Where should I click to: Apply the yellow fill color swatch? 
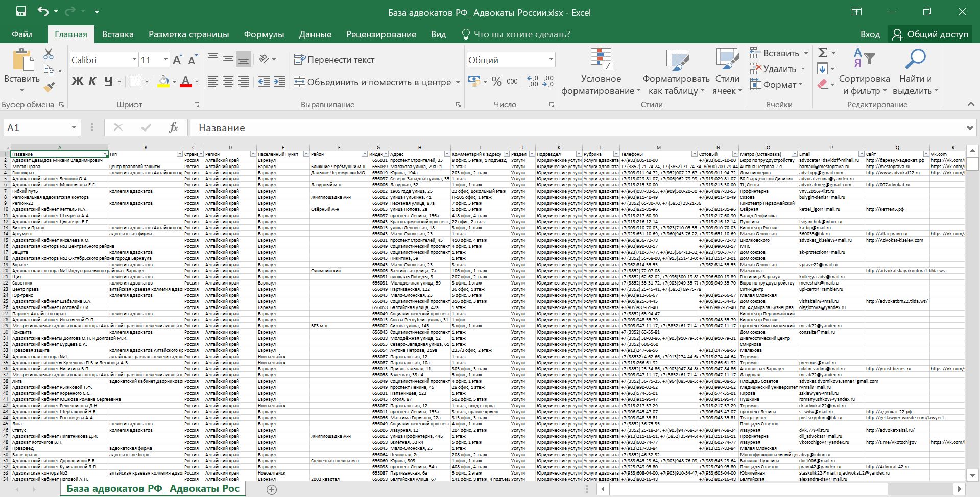click(163, 82)
